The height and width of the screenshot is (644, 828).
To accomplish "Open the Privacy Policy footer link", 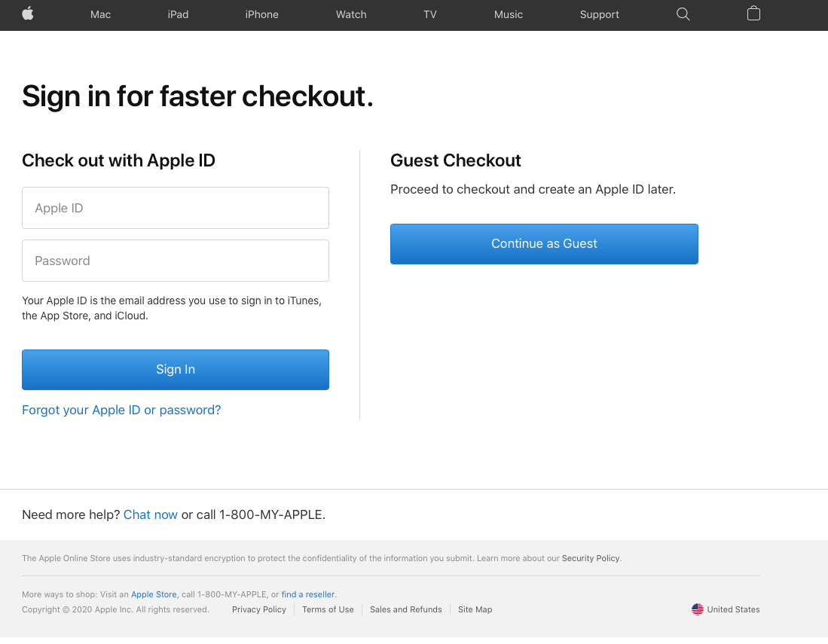I will click(258, 609).
